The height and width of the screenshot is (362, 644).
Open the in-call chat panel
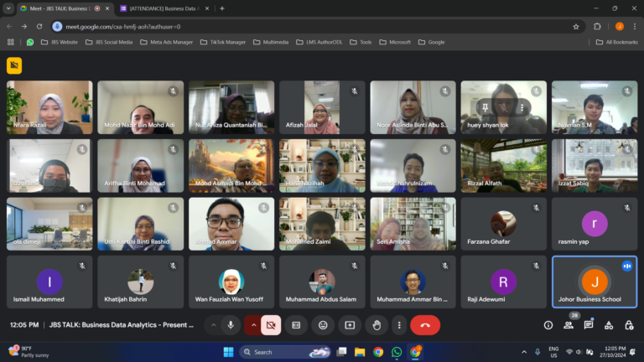click(x=589, y=324)
